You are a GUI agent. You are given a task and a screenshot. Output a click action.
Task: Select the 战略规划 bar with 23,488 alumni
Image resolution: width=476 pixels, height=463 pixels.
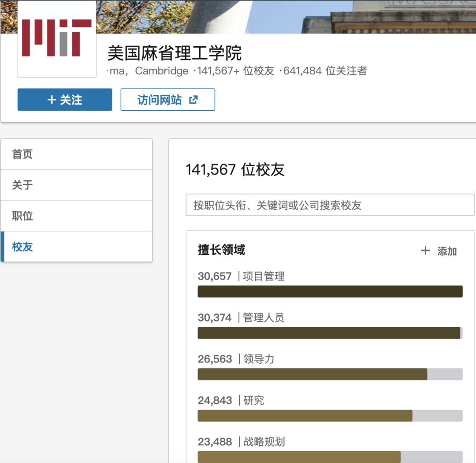(x=330, y=457)
